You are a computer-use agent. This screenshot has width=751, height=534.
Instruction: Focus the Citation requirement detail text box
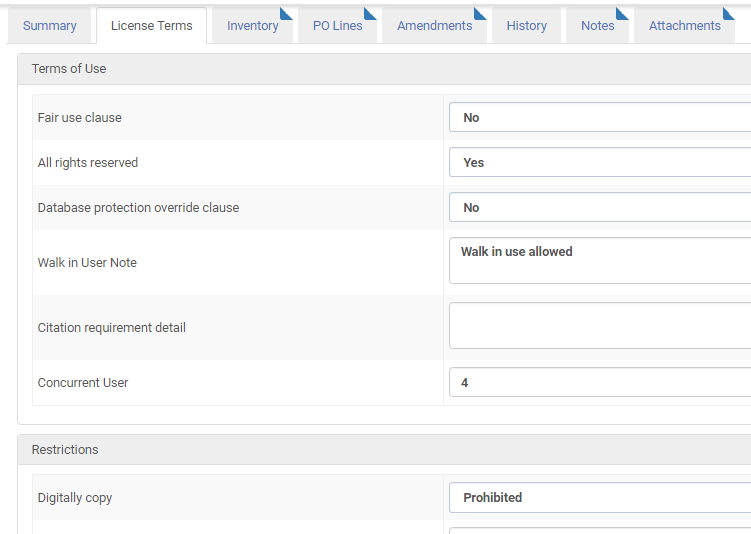[x=600, y=326]
